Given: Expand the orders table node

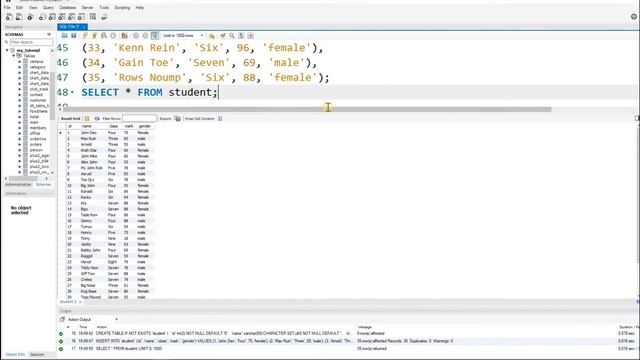Looking at the screenshot, I should coord(20,144).
